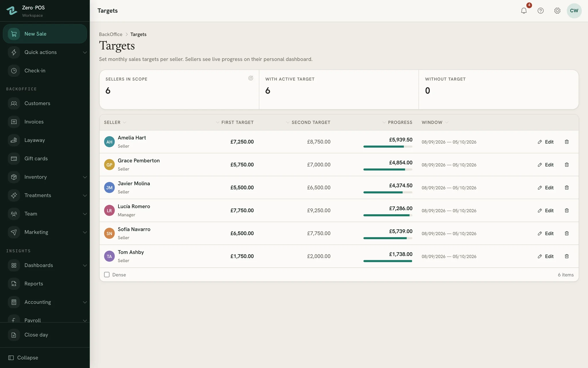Expand the Team section
This screenshot has width=588, height=368.
45,214
